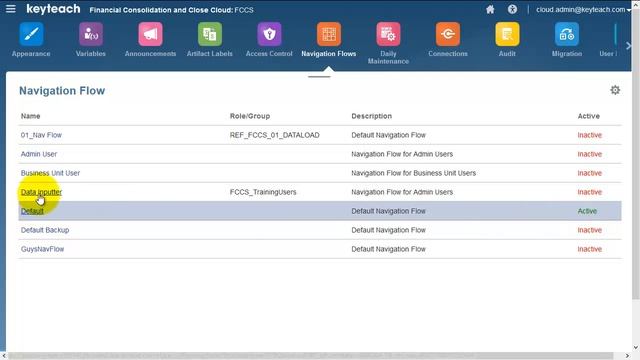The image size is (640, 360).
Task: Open the Data Inputter navigation flow
Action: (41, 192)
